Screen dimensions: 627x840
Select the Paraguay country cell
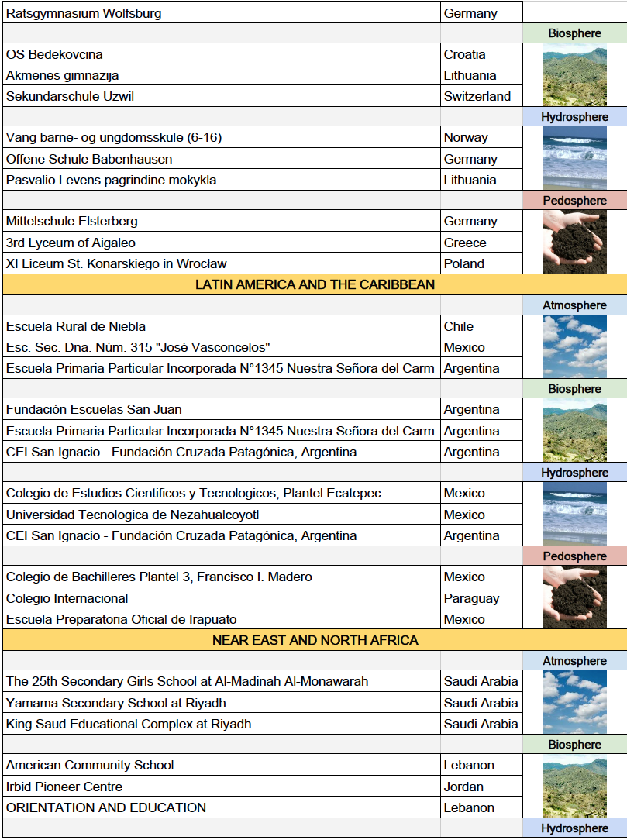[x=481, y=598]
